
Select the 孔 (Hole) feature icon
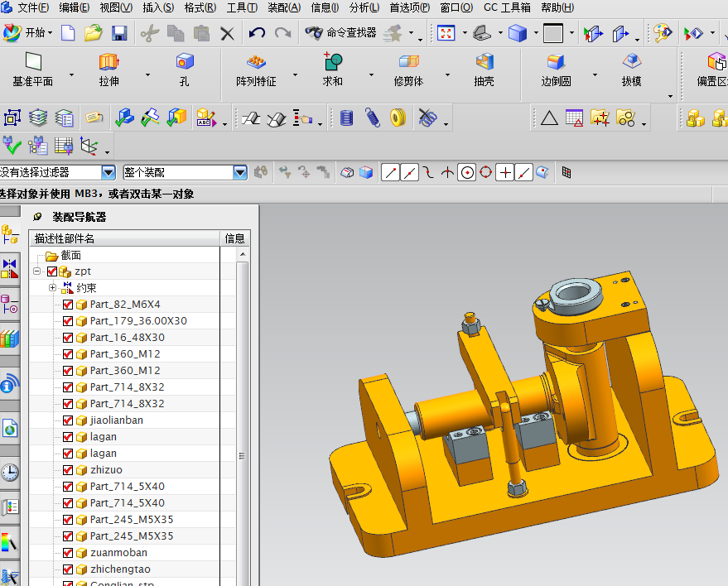coord(185,62)
